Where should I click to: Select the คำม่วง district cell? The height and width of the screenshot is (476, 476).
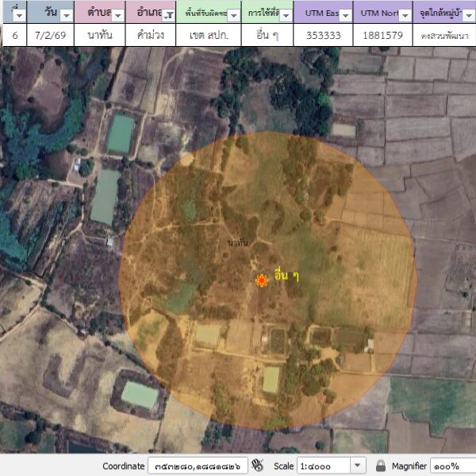(151, 35)
